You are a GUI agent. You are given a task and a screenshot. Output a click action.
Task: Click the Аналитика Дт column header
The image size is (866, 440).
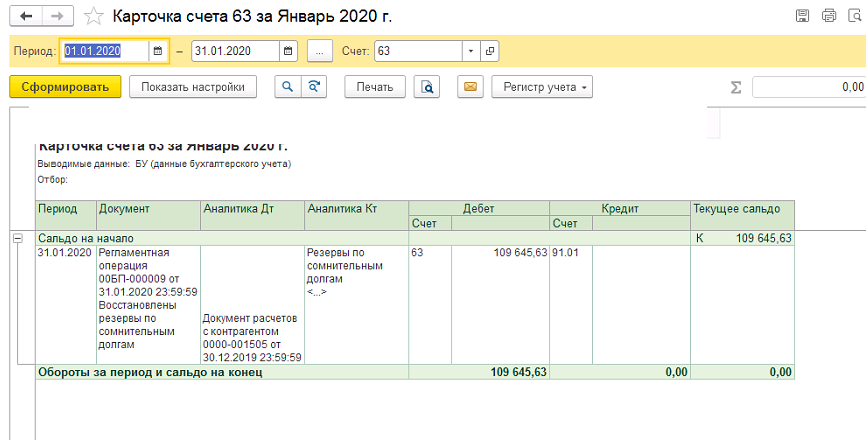(x=252, y=215)
